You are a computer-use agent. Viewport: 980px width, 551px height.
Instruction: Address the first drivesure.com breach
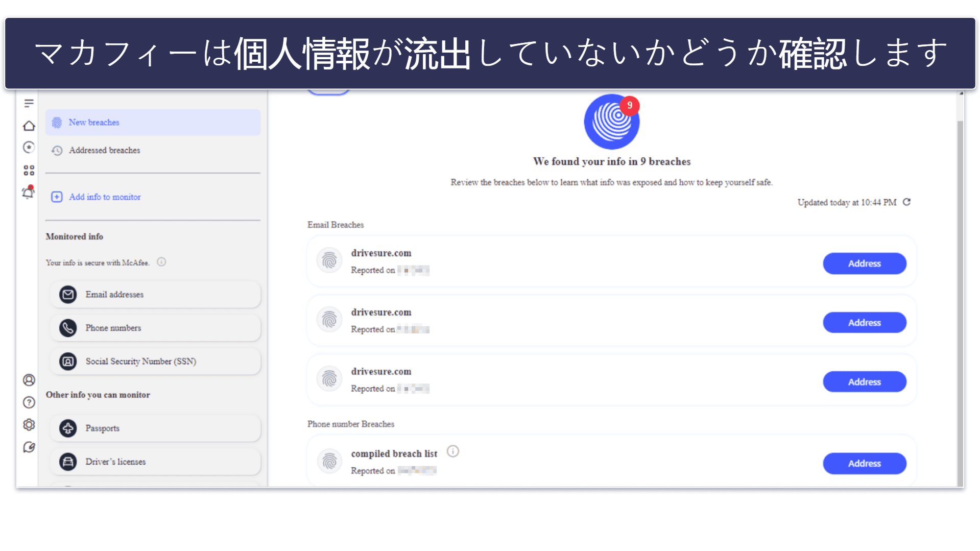(x=865, y=263)
